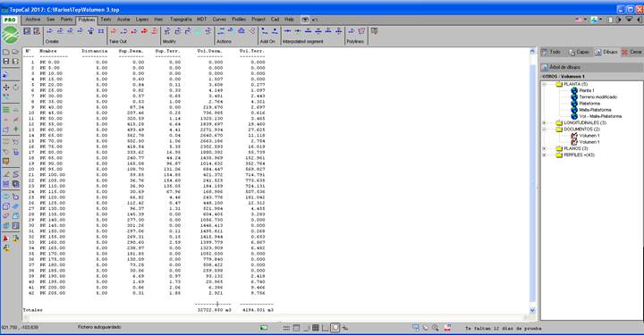The height and width of the screenshot is (335, 644).
Task: Click the cyan icon in Modify group
Action: 198,31
